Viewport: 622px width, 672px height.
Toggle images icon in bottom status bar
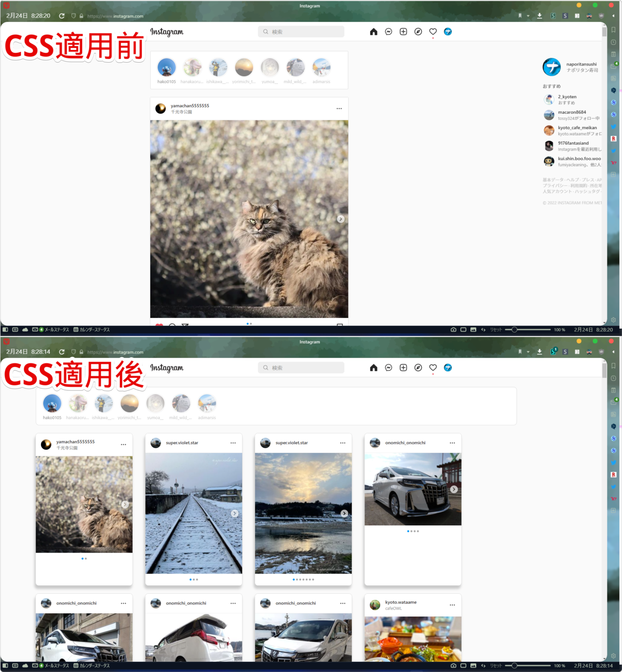(473, 666)
